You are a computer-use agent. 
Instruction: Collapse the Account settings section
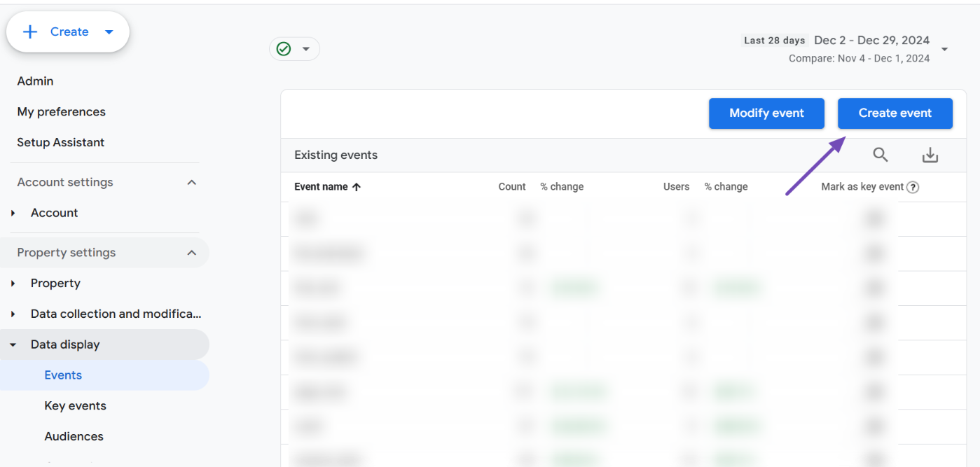tap(192, 181)
